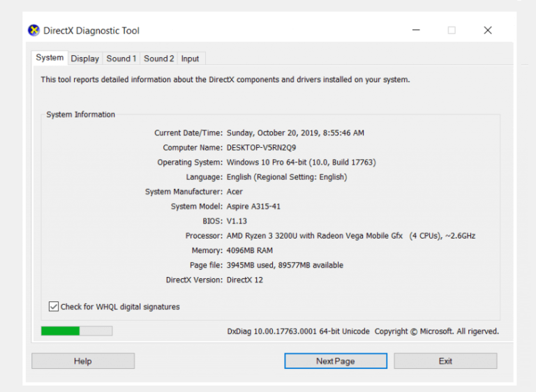Click the Exit button
Viewport: 536px width, 392px height.
445,361
